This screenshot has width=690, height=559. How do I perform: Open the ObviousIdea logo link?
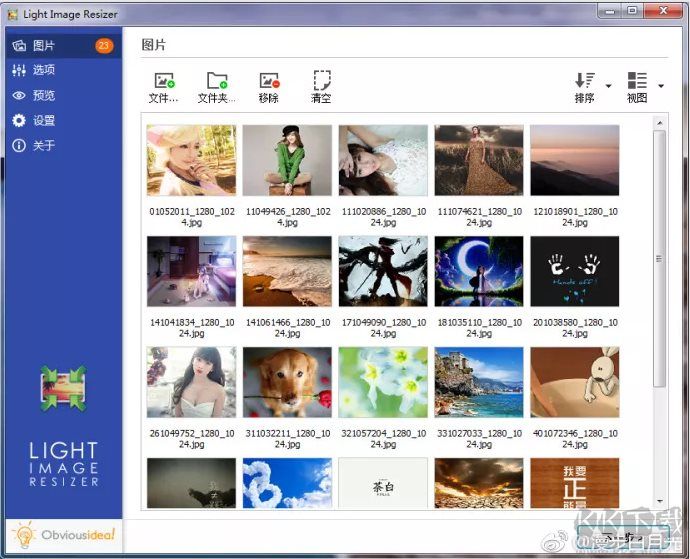65,535
